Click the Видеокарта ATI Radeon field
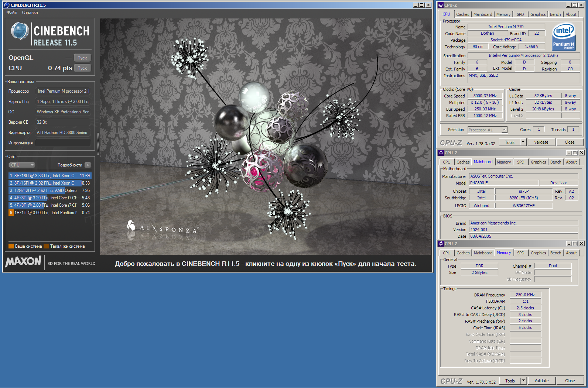Image resolution: width=588 pixels, height=388 pixels. point(63,133)
